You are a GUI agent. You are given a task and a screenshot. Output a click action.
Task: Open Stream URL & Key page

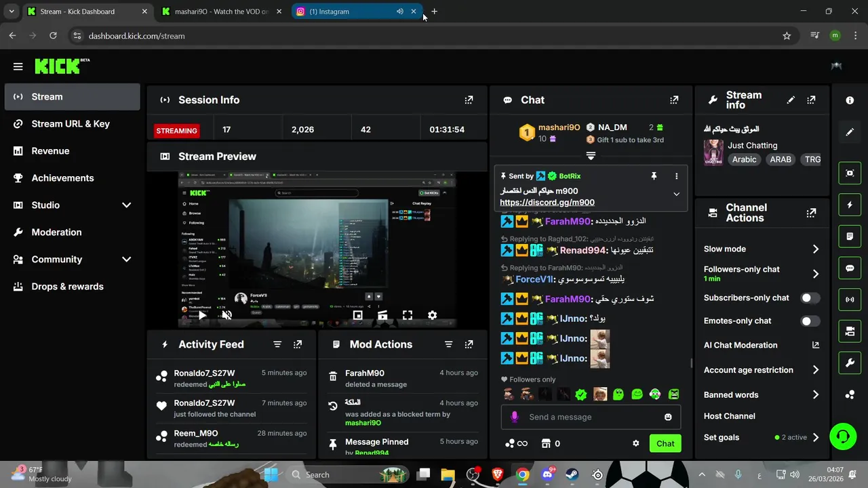[x=72, y=124]
